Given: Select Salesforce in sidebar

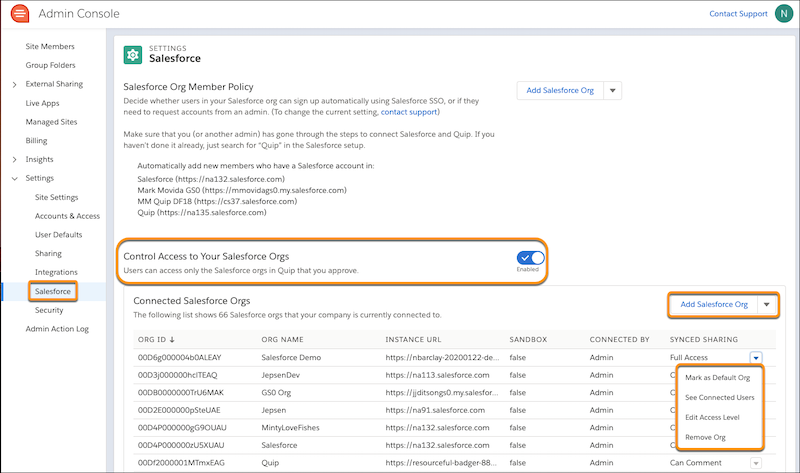Looking at the screenshot, I should tap(53, 291).
